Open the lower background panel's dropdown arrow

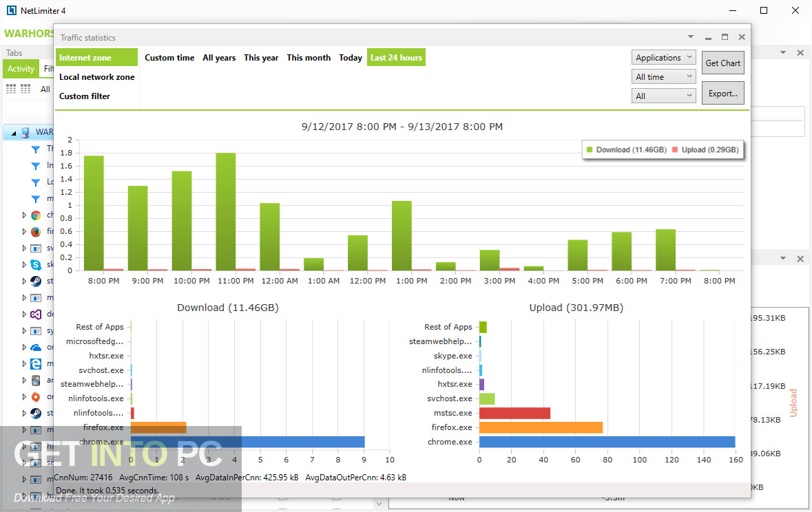783,258
